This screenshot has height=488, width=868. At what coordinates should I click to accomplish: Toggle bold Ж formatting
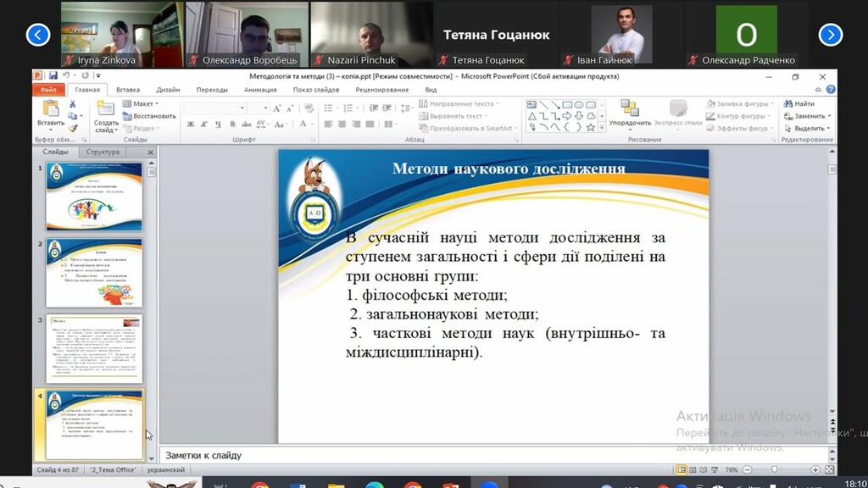[x=191, y=125]
